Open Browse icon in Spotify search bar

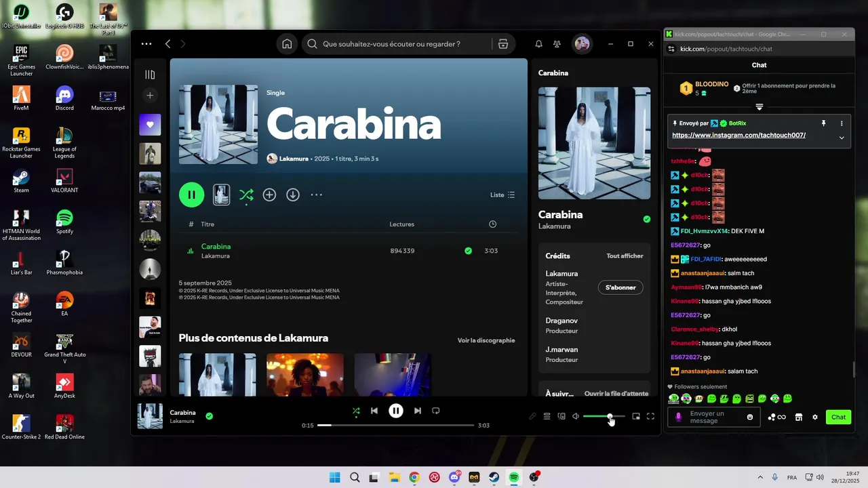(x=503, y=44)
